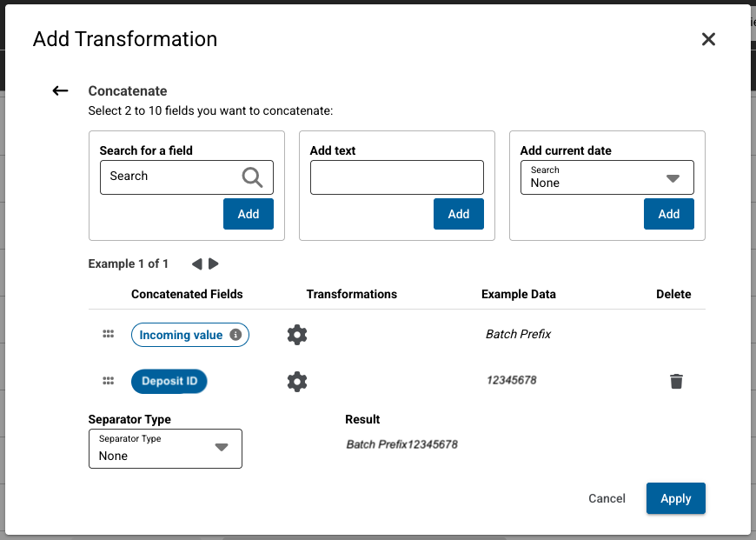Click the Concatenated Fields column header
Screen dimensions: 756x540
(x=187, y=295)
